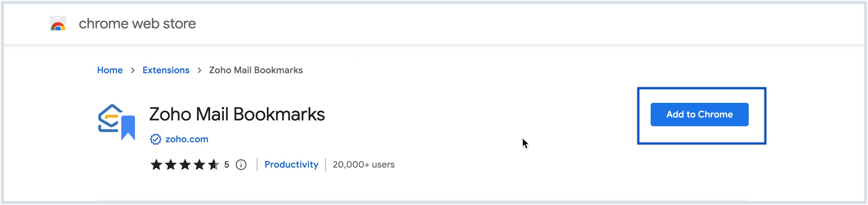The height and width of the screenshot is (205, 868).
Task: Click the fourth rating star
Action: point(199,165)
